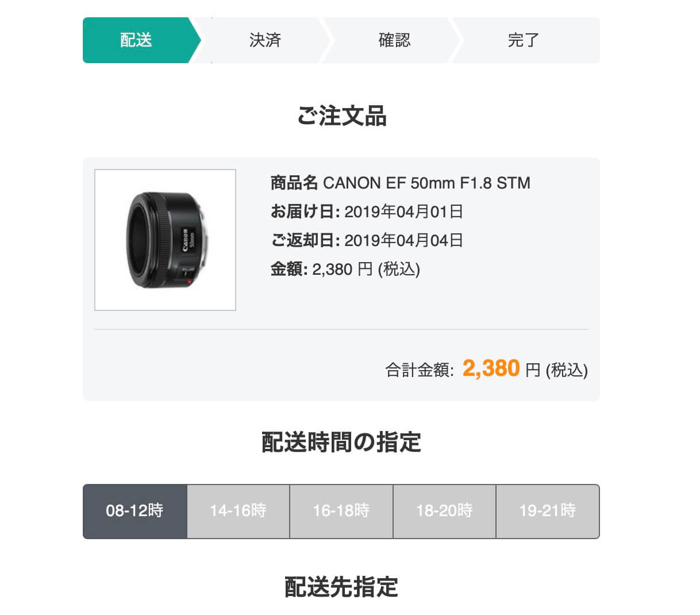This screenshot has width=700, height=615.
Task: Open the 確認 confirmation step
Action: [395, 40]
